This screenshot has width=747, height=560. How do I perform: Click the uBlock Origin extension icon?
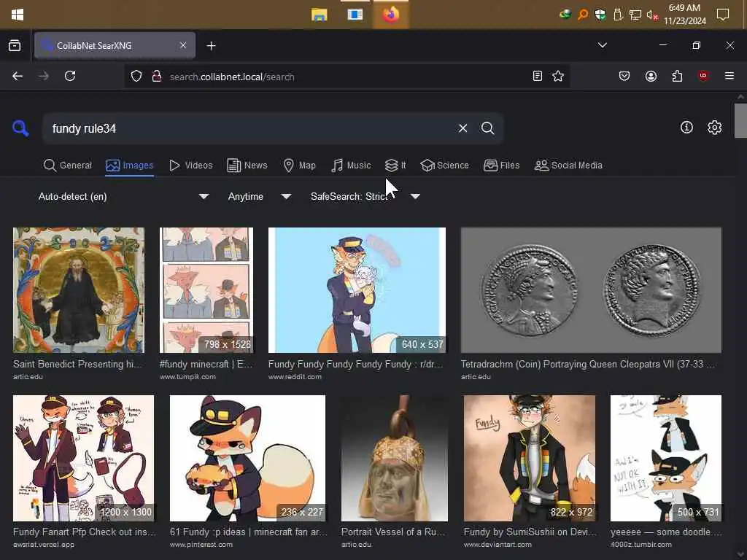pyautogui.click(x=703, y=76)
